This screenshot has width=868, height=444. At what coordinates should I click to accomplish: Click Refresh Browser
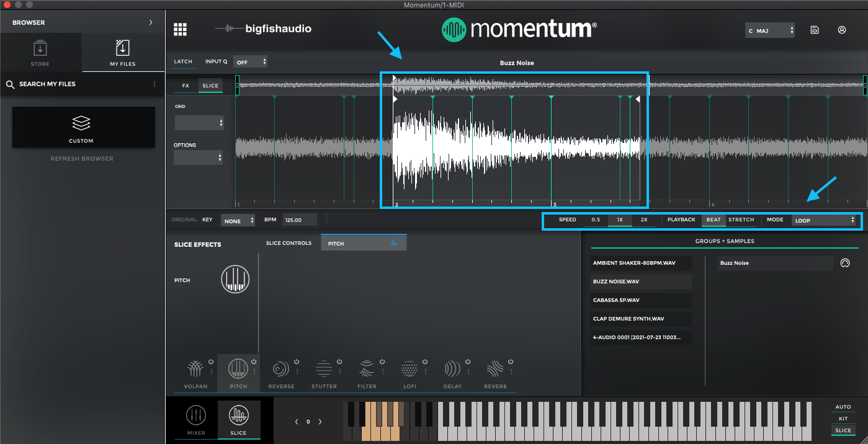click(x=81, y=158)
